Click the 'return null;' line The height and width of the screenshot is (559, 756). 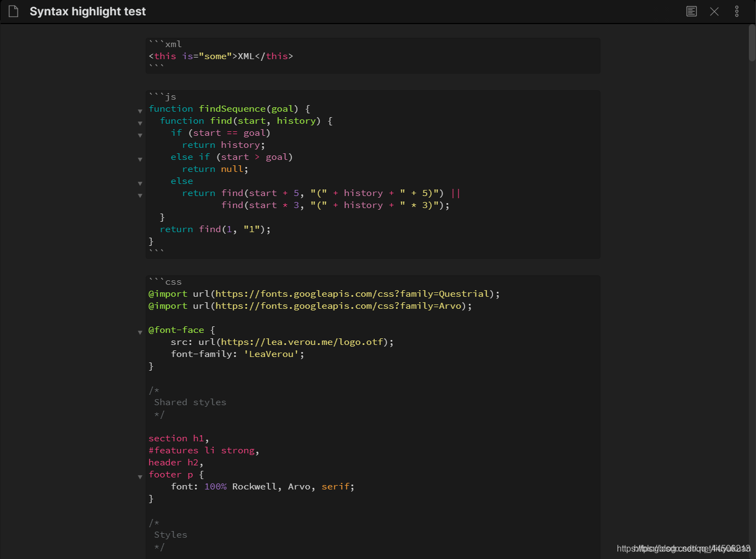pos(215,169)
